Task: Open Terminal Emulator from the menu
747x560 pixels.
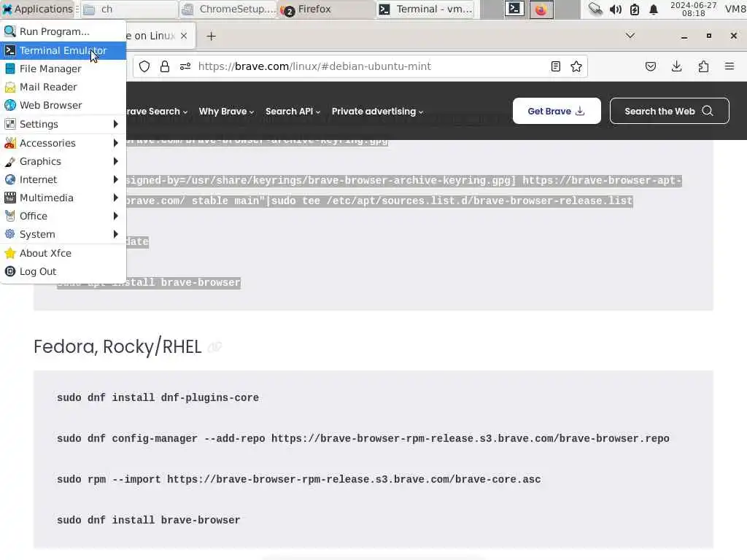Action: tap(63, 50)
